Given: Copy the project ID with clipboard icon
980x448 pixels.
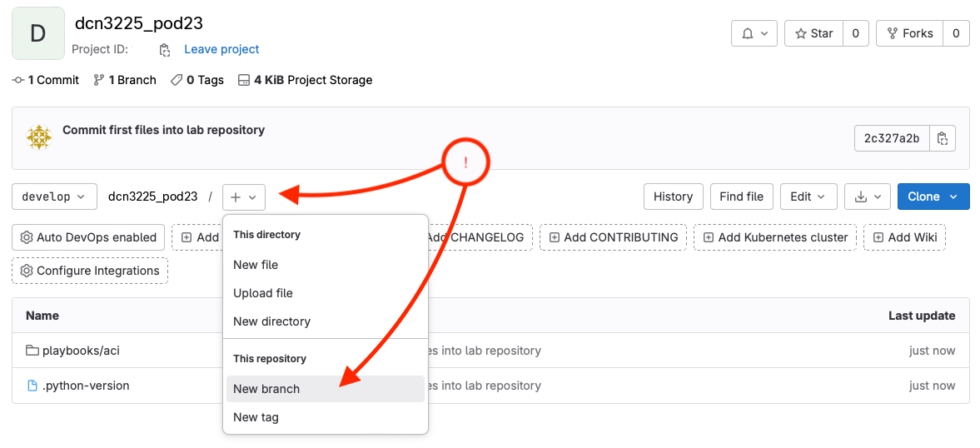Looking at the screenshot, I should [165, 50].
